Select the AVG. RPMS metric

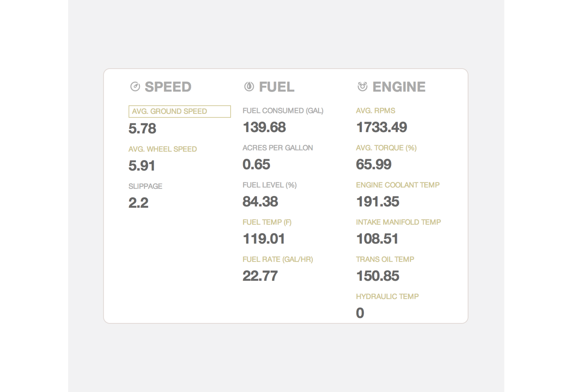pos(375,111)
